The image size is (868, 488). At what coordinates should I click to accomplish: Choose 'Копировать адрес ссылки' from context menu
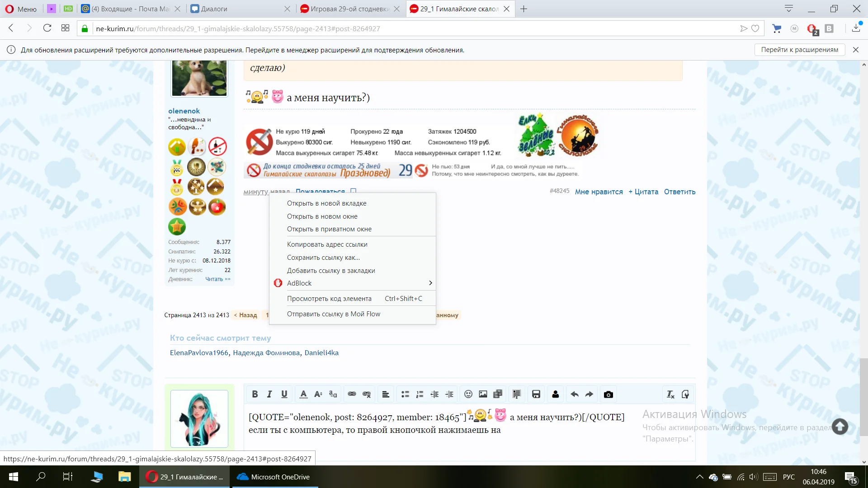[327, 244]
